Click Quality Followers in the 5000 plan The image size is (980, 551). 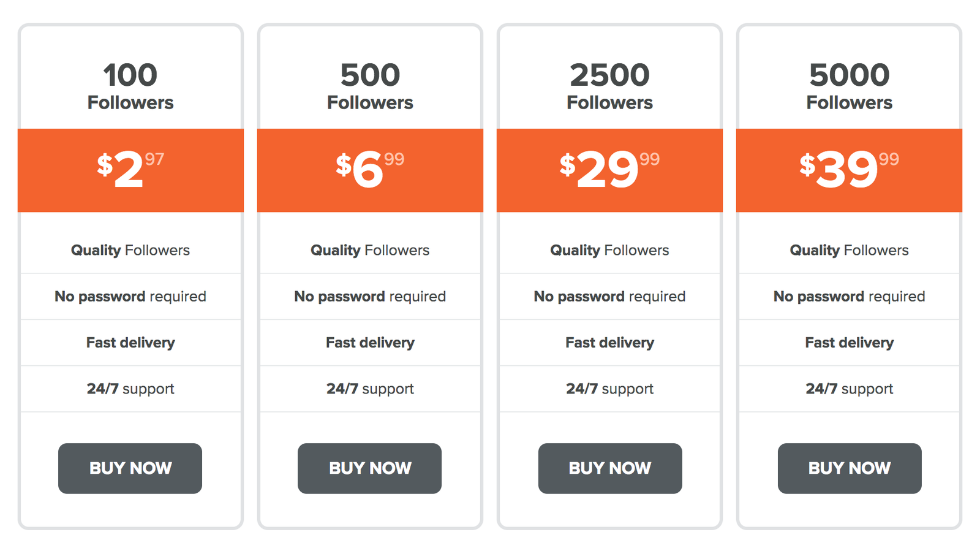tap(849, 250)
